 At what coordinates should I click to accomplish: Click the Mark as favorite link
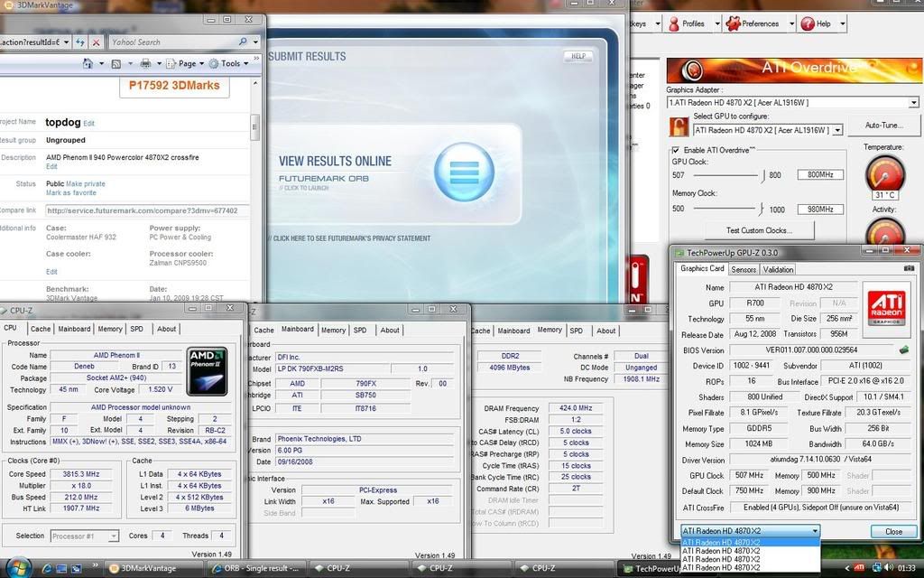[x=70, y=193]
